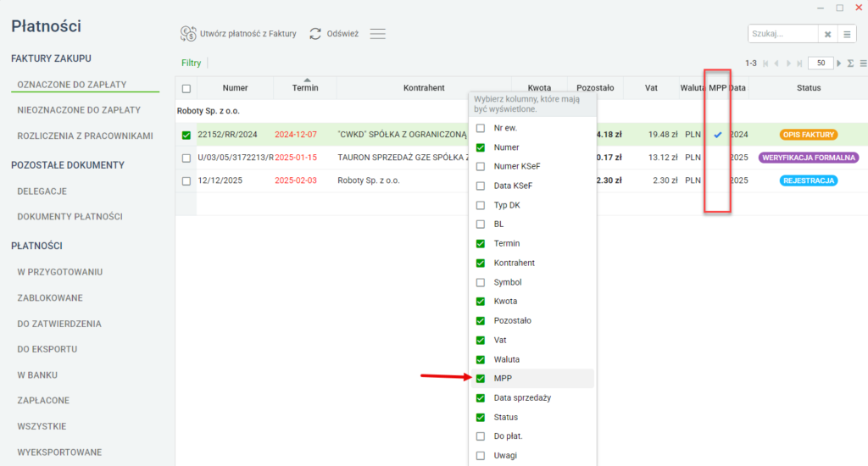The width and height of the screenshot is (868, 466).
Task: Open Oznaczone do zapłaty section
Action: 72,85
